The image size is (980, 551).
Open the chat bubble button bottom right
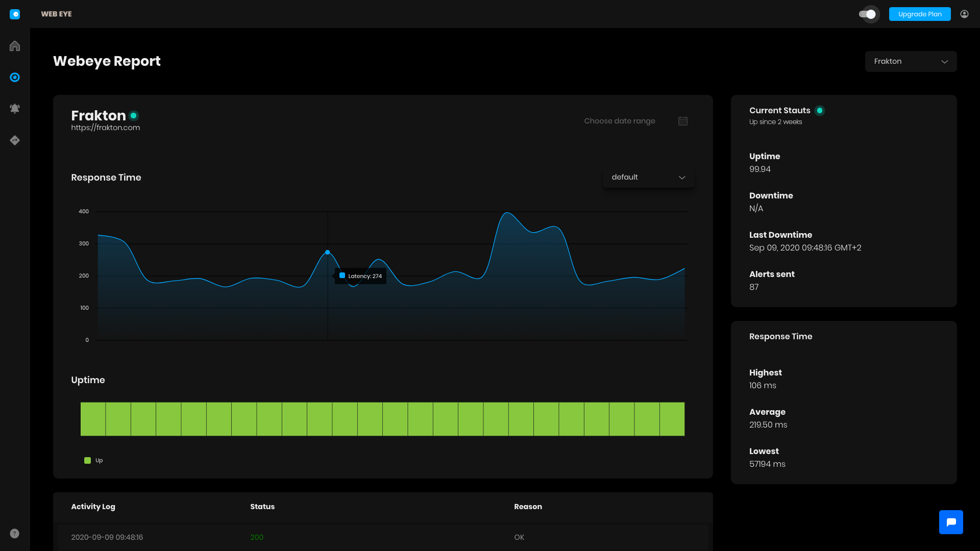pyautogui.click(x=951, y=522)
